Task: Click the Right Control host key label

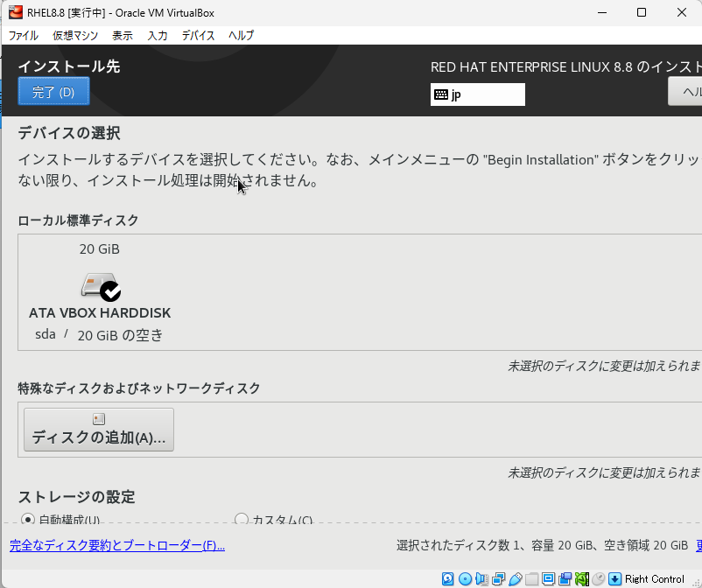Action: [655, 579]
